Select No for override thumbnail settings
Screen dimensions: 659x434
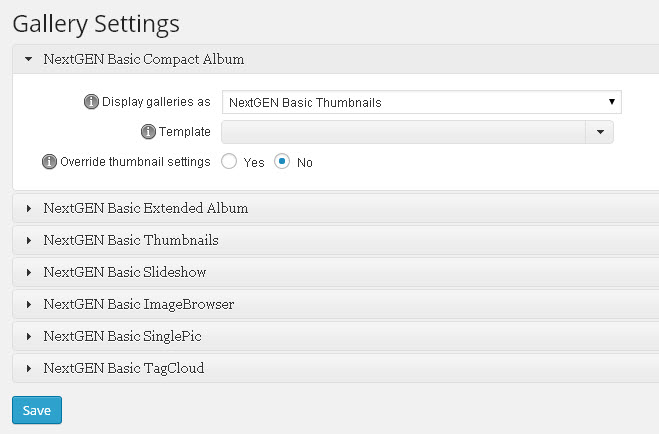pyautogui.click(x=282, y=161)
